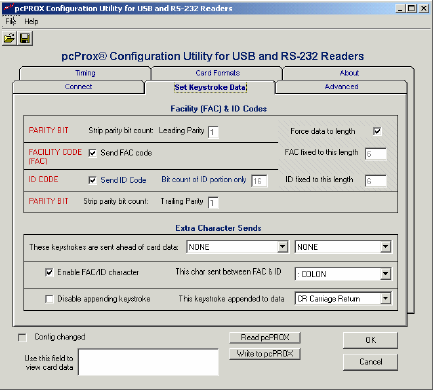Screen dimensions: 433x390
Task: Select the Set Keystroke Data tab
Action: (x=210, y=87)
